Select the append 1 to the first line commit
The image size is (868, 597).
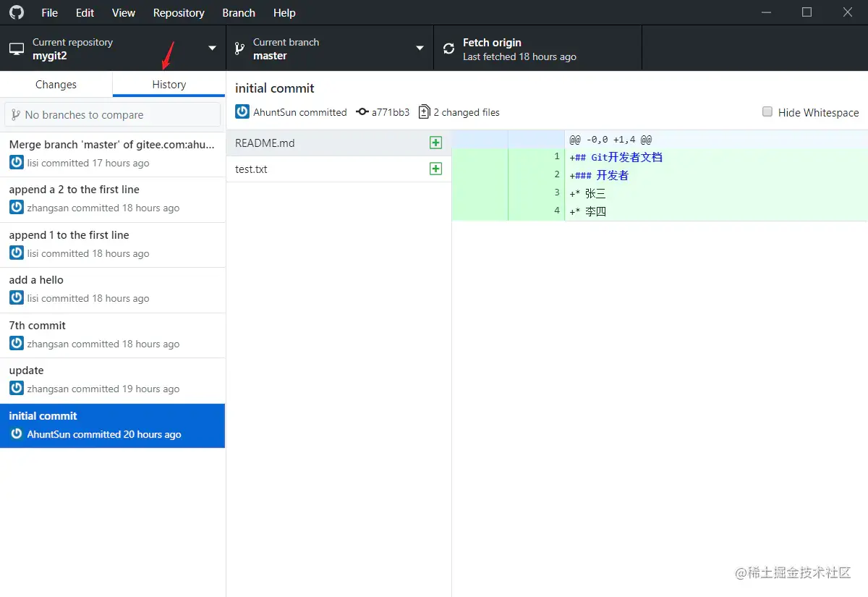(113, 245)
